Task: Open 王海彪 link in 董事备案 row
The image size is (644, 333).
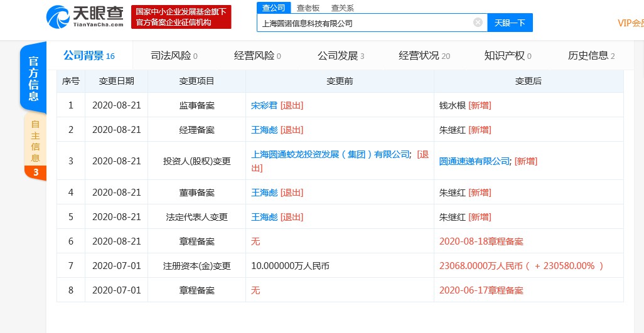Action: click(264, 193)
